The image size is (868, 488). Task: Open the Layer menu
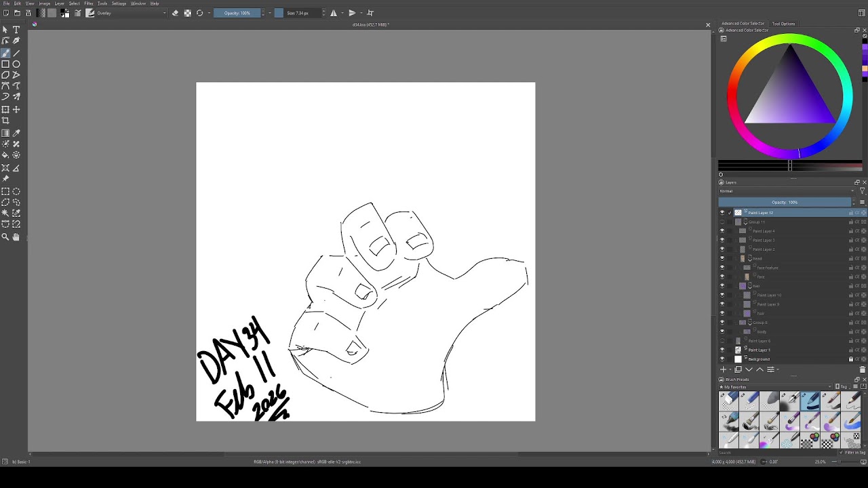pos(60,3)
